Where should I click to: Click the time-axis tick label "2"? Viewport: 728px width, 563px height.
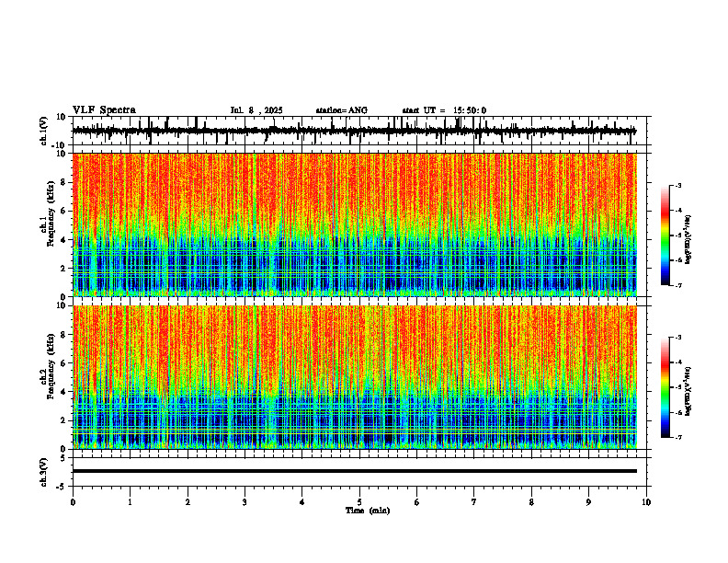click(x=188, y=502)
